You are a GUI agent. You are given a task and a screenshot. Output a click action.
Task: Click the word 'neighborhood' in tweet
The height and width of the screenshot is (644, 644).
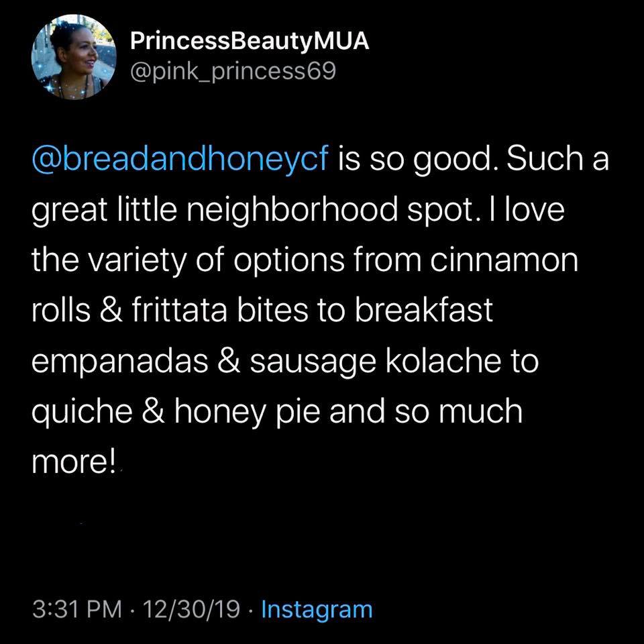click(x=292, y=209)
